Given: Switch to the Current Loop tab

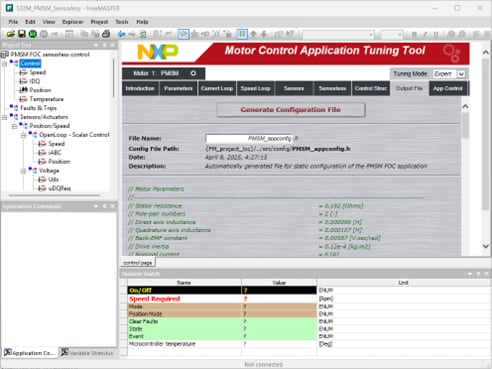Looking at the screenshot, I should 217,88.
